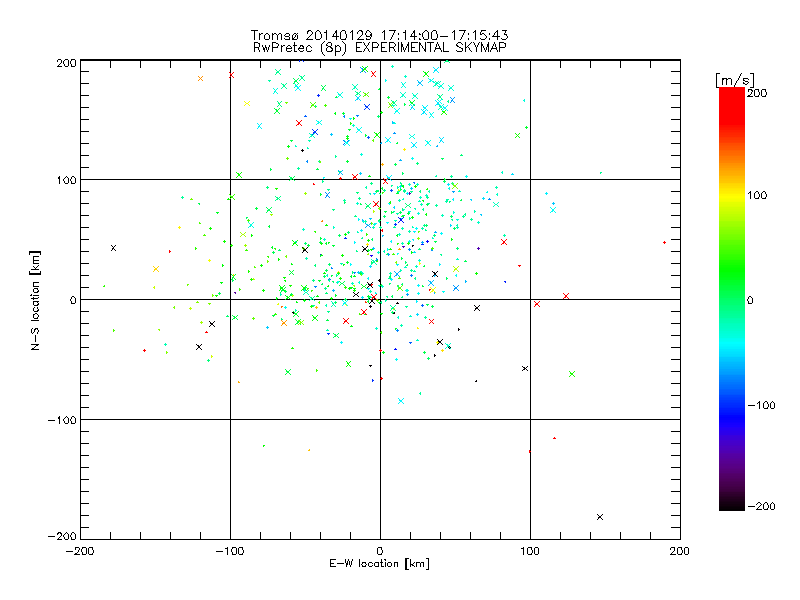The width and height of the screenshot is (800, 600).
Task: Pick the black bottom of the colorbar
Action: click(x=732, y=504)
